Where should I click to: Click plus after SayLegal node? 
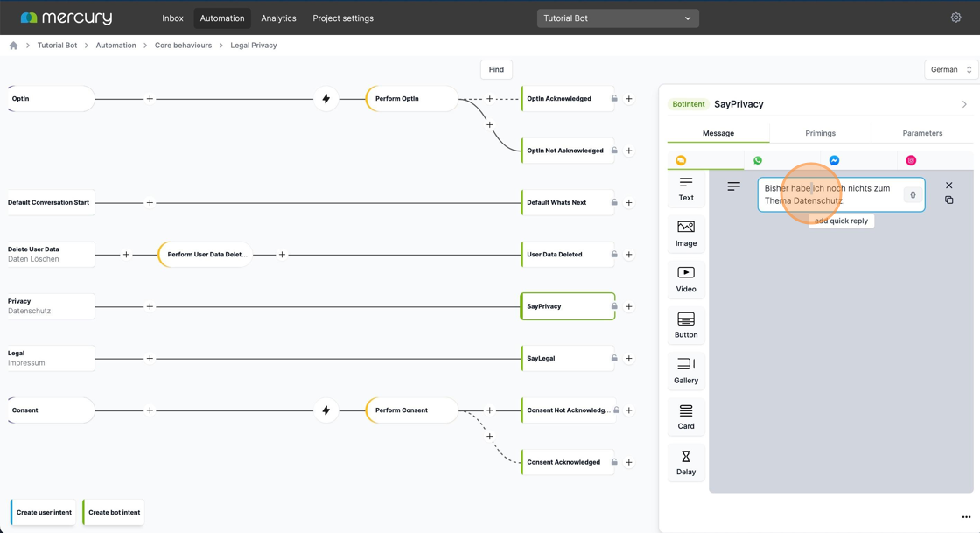pos(629,359)
